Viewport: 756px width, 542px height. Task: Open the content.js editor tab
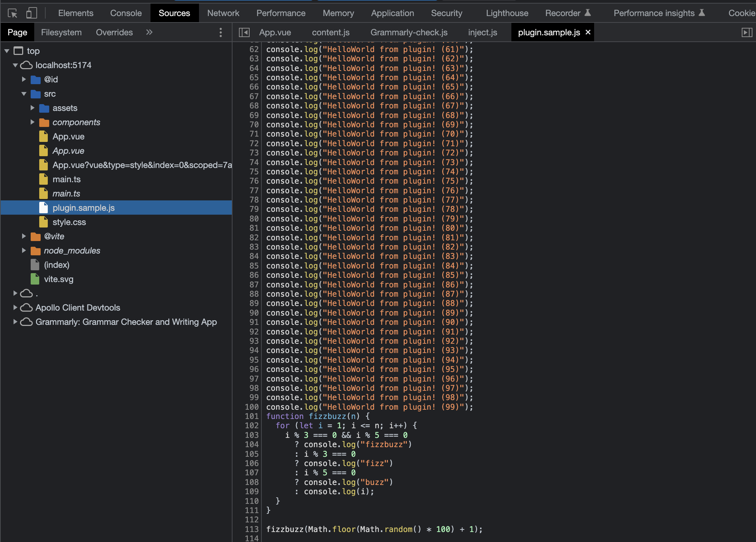pyautogui.click(x=330, y=32)
